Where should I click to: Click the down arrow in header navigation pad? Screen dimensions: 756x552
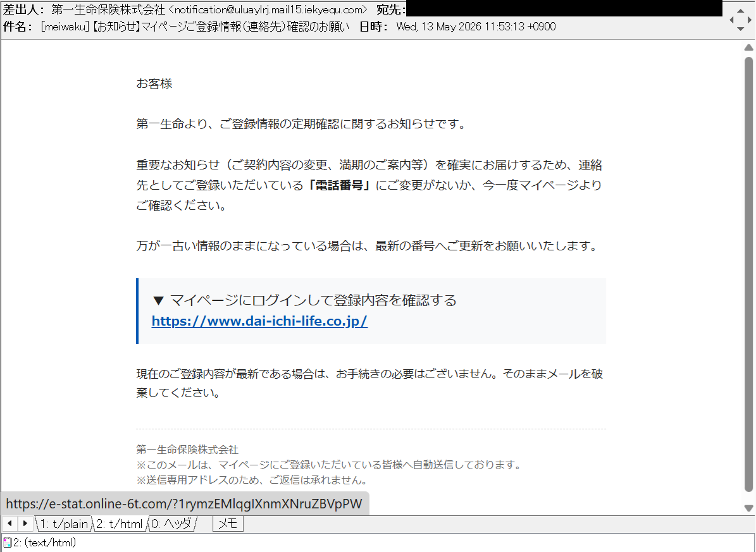(741, 29)
